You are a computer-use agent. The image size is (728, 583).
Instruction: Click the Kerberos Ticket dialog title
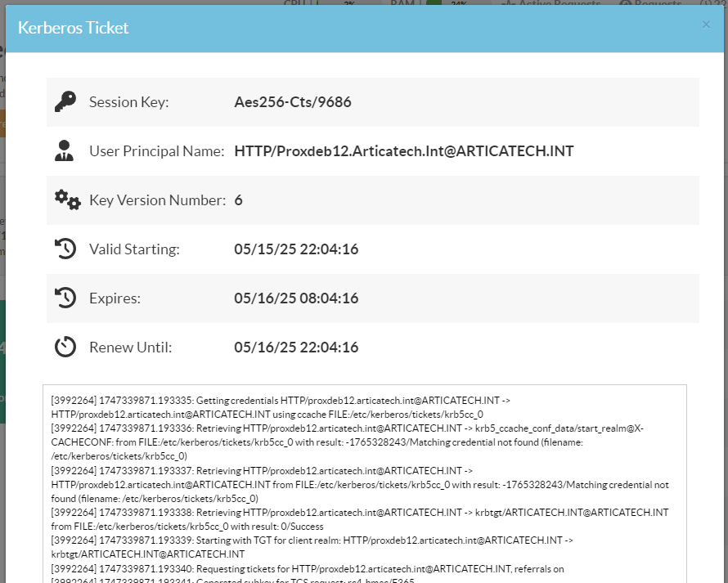pos(74,28)
